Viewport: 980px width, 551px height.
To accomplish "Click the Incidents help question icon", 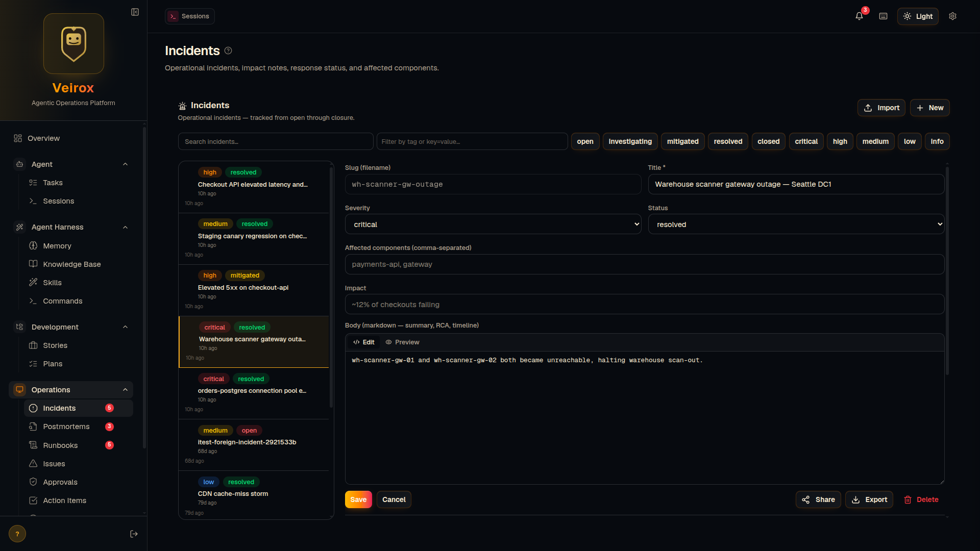I will pos(228,51).
